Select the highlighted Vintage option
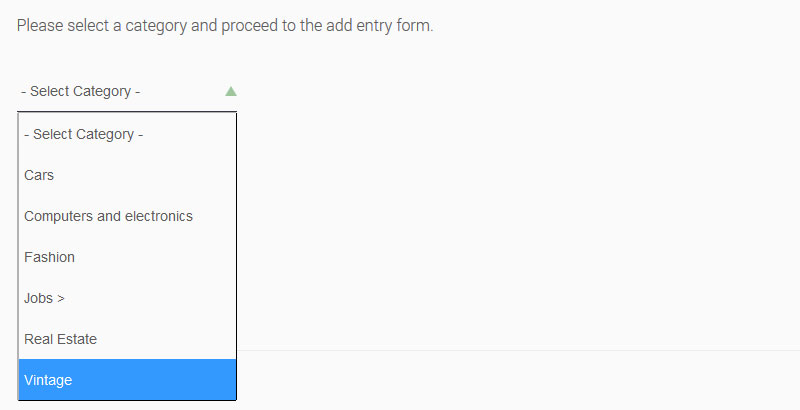Screen dimensions: 800x410 (x=127, y=380)
